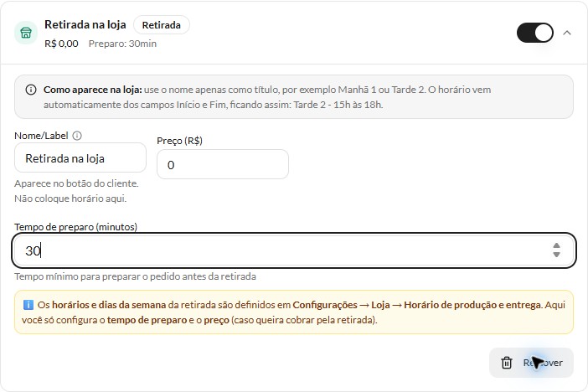This screenshot has height=392, width=588.
Task: Focus the Tempo de preparo input
Action: (294, 250)
